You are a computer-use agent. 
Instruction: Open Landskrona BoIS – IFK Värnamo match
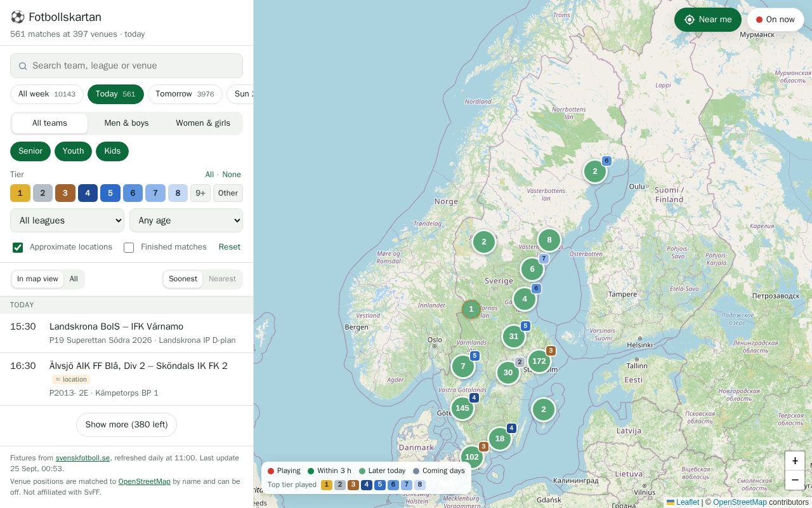[x=126, y=333]
